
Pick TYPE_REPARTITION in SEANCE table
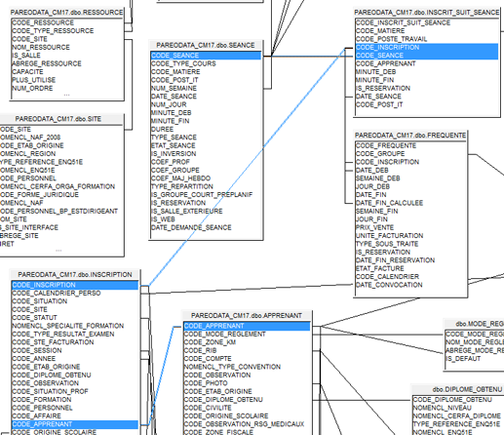tap(182, 186)
